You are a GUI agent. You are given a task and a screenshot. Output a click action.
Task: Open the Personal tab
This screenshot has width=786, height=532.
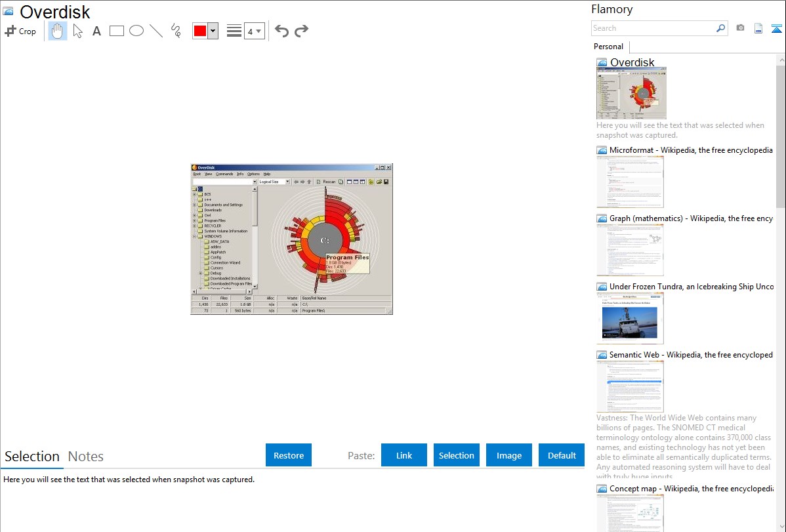coord(609,47)
